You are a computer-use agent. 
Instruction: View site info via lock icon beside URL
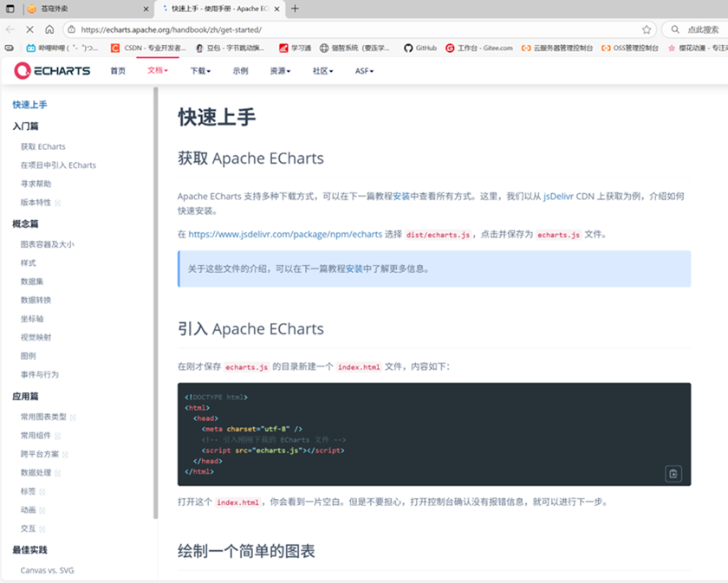pos(71,29)
